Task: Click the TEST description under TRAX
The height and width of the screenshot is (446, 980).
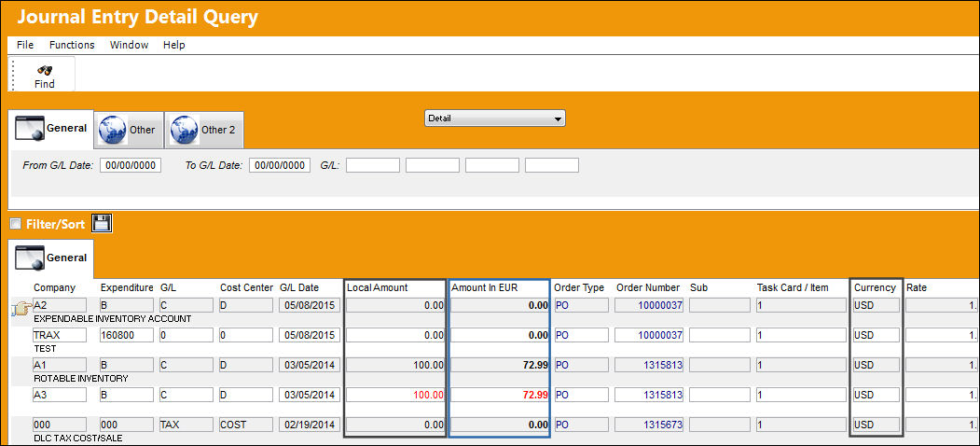Action: click(45, 348)
